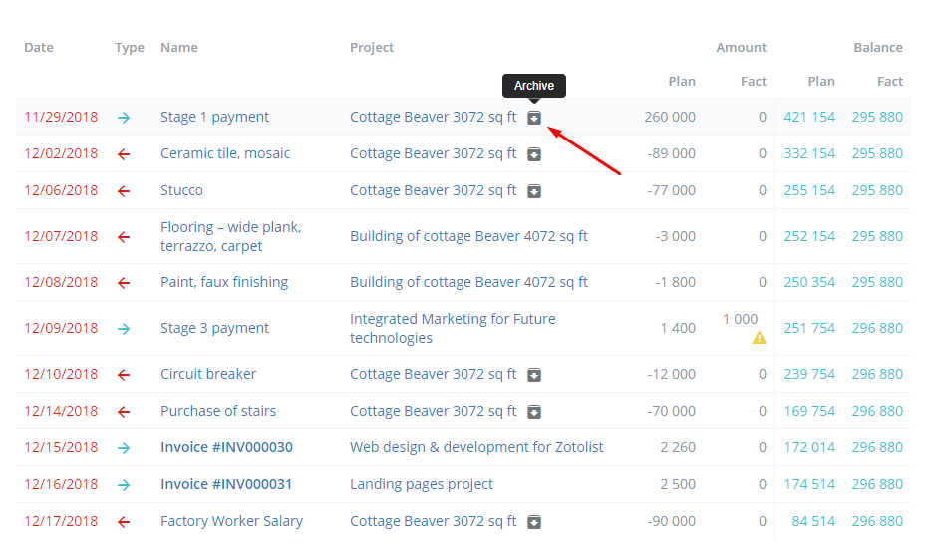
Task: Open the Stage 1 payment entry
Action: [214, 117]
